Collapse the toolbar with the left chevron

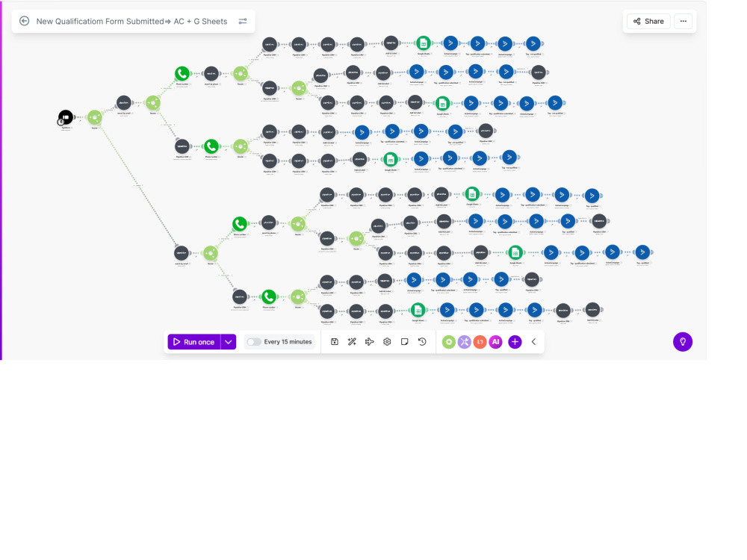coord(533,342)
